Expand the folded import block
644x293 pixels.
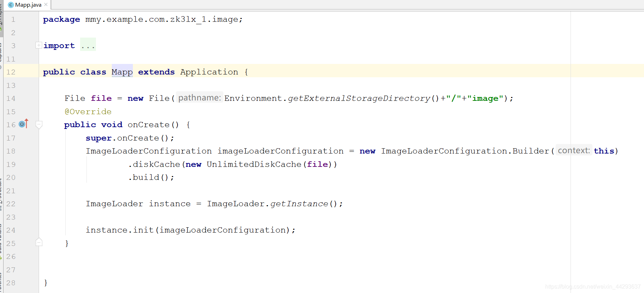[x=38, y=45]
